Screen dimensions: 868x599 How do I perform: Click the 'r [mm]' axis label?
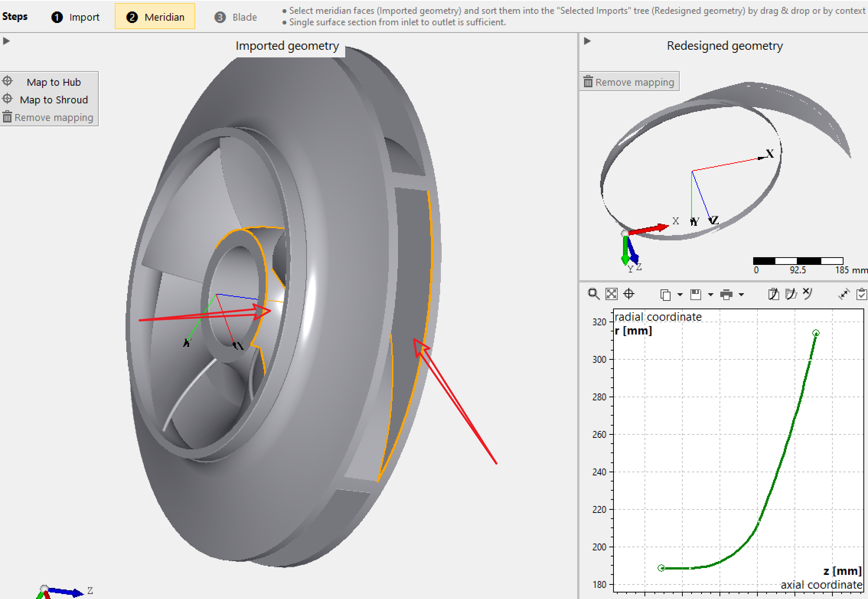pyautogui.click(x=633, y=331)
